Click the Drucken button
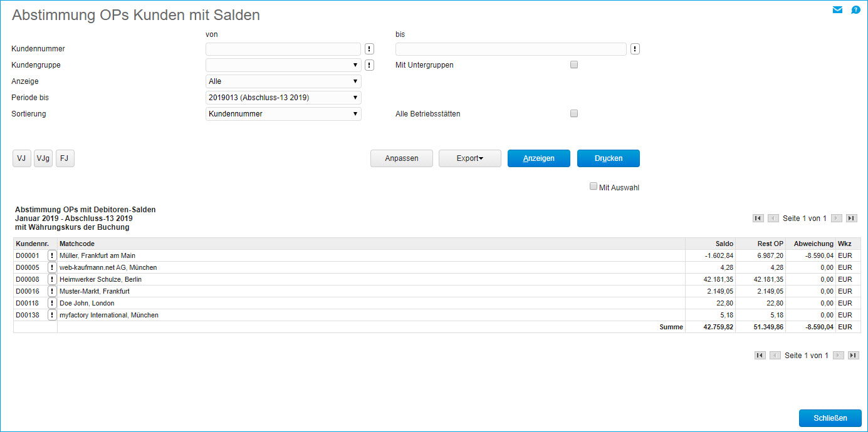Image resolution: width=868 pixels, height=432 pixels. 609,158
